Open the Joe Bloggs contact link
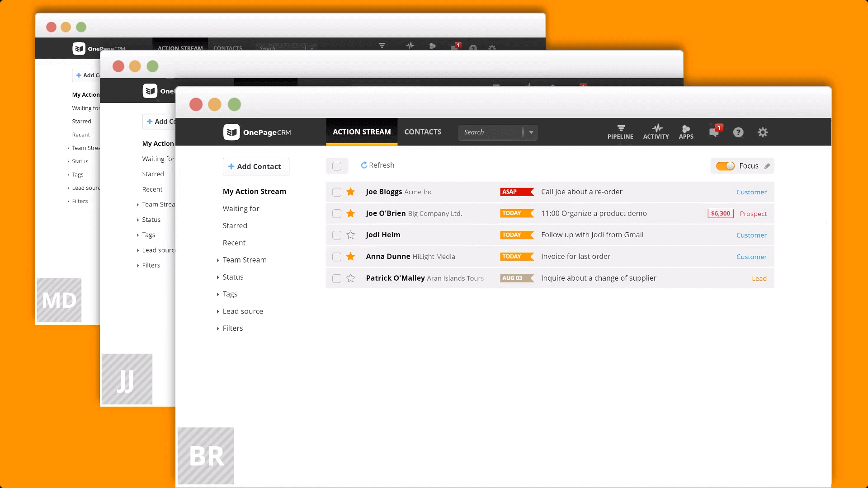 (384, 192)
